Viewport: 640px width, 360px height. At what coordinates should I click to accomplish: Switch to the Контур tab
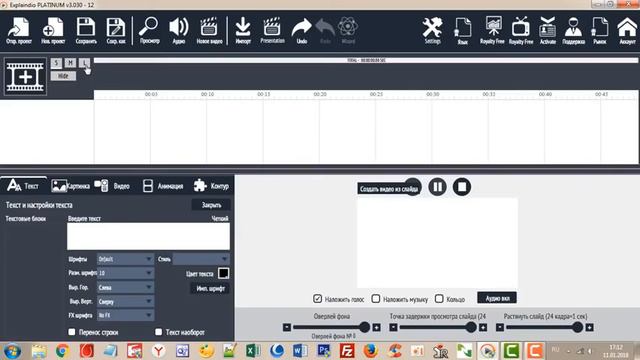[x=211, y=186]
